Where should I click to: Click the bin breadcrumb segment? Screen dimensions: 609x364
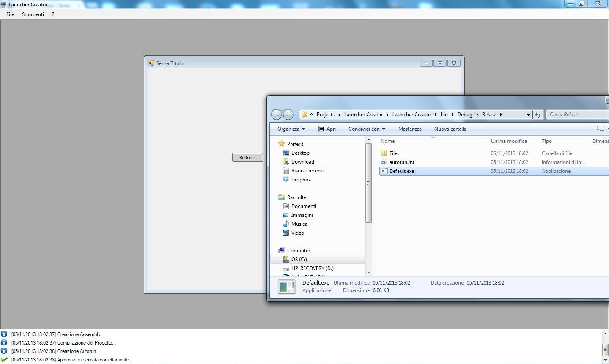tap(444, 115)
